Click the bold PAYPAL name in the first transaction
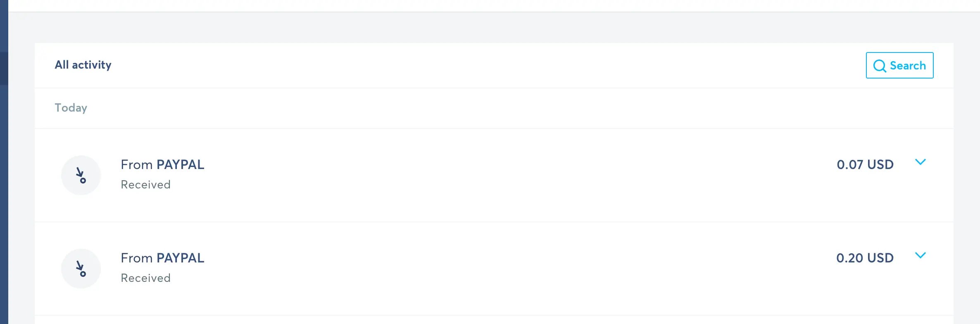The width and height of the screenshot is (980, 324). pyautogui.click(x=180, y=164)
